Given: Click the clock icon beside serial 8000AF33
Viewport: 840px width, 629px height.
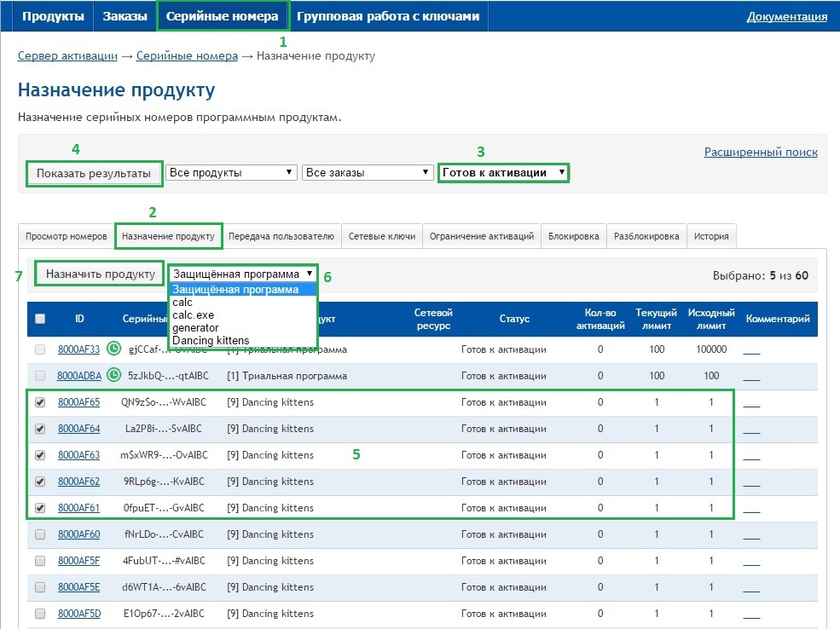Looking at the screenshot, I should coord(113,349).
